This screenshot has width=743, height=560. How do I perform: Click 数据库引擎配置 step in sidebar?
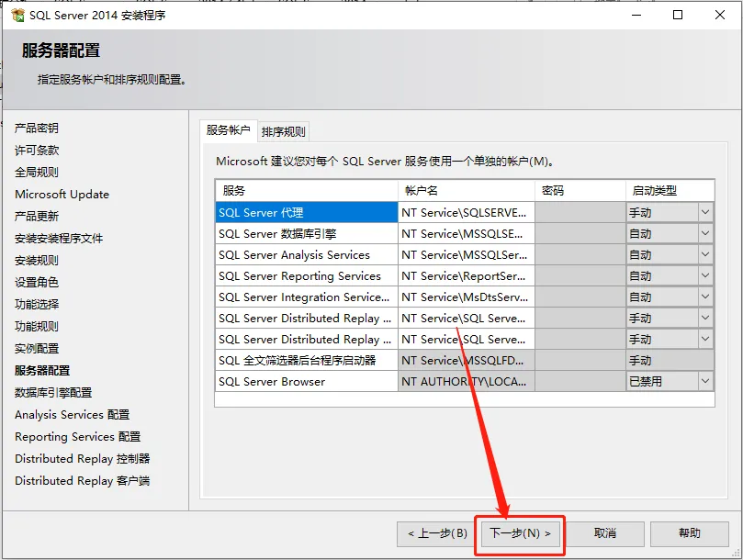pos(53,392)
